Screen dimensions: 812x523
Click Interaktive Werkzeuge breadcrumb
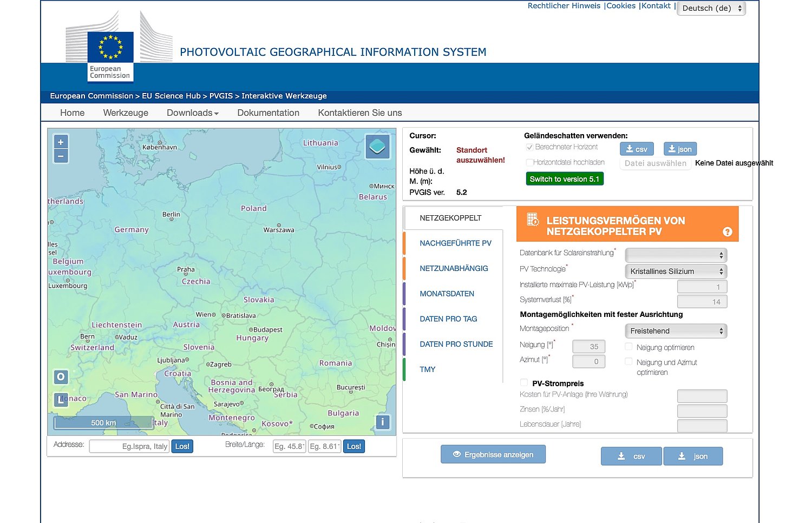click(x=284, y=96)
